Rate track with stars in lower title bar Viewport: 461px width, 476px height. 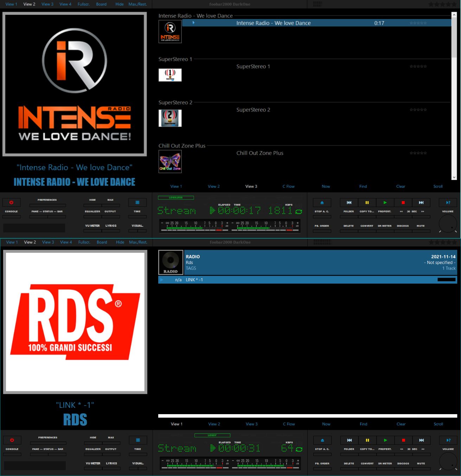(442, 242)
